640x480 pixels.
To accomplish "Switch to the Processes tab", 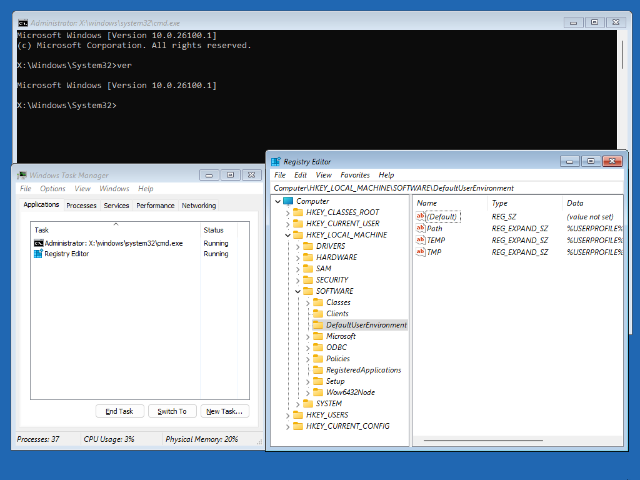I will 81,205.
